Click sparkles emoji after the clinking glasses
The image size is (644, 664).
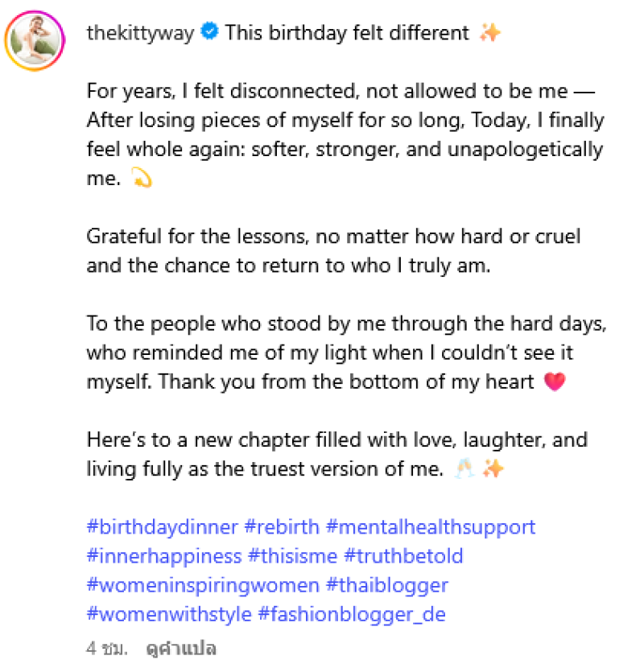coord(493,469)
